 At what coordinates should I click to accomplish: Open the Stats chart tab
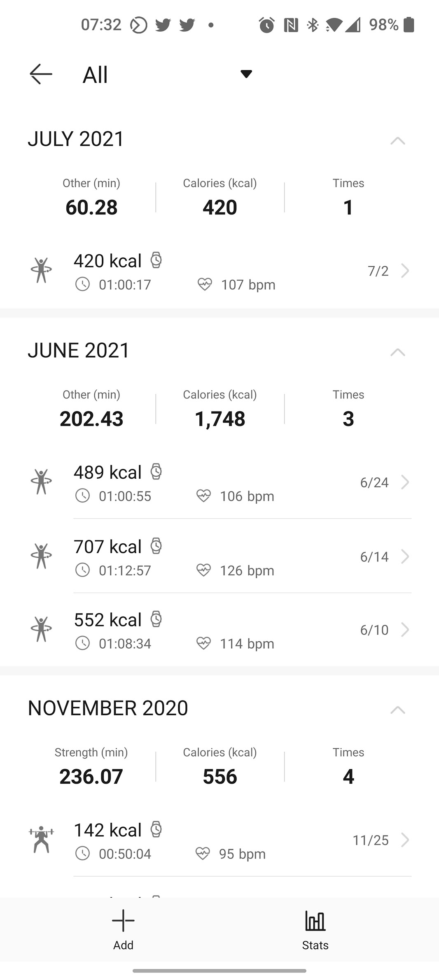[x=315, y=929]
